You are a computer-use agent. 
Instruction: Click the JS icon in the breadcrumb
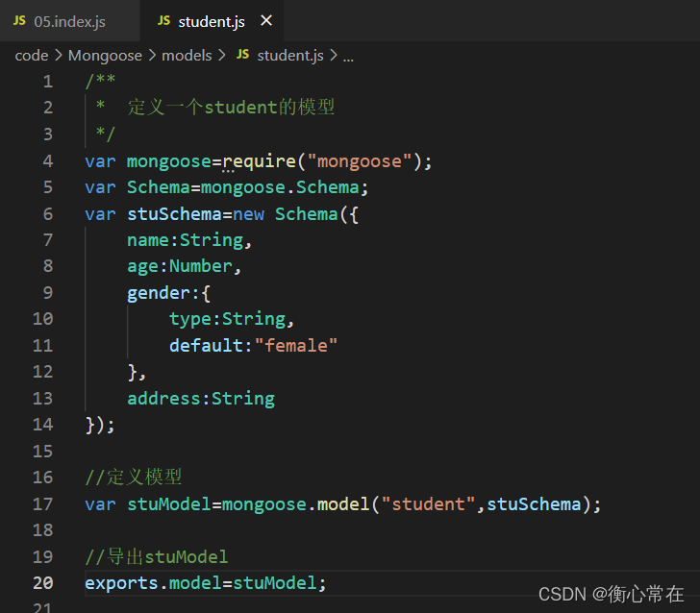click(x=243, y=55)
